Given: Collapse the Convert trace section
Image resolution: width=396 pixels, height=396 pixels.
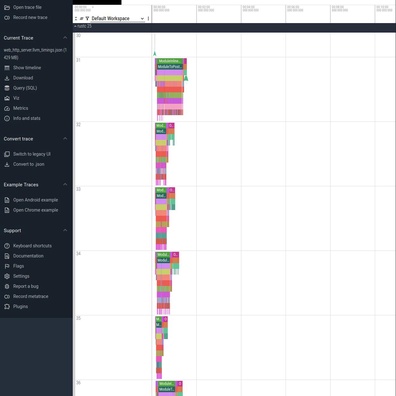Looking at the screenshot, I should [65, 139].
